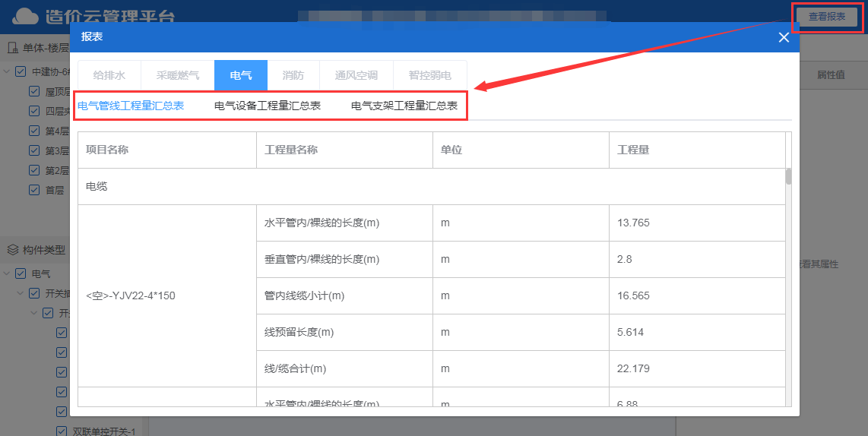Select the 通风空调 tab
The height and width of the screenshot is (436, 868).
[x=356, y=75]
